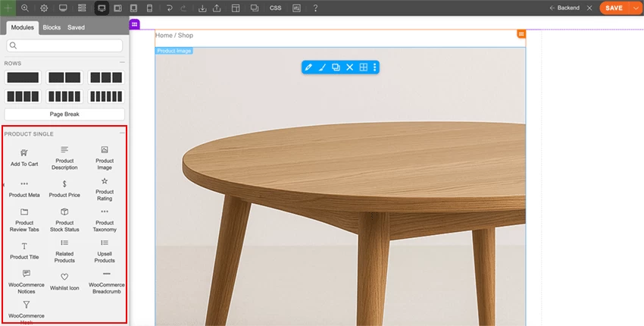Open the sliders global styles icon

pos(296,8)
